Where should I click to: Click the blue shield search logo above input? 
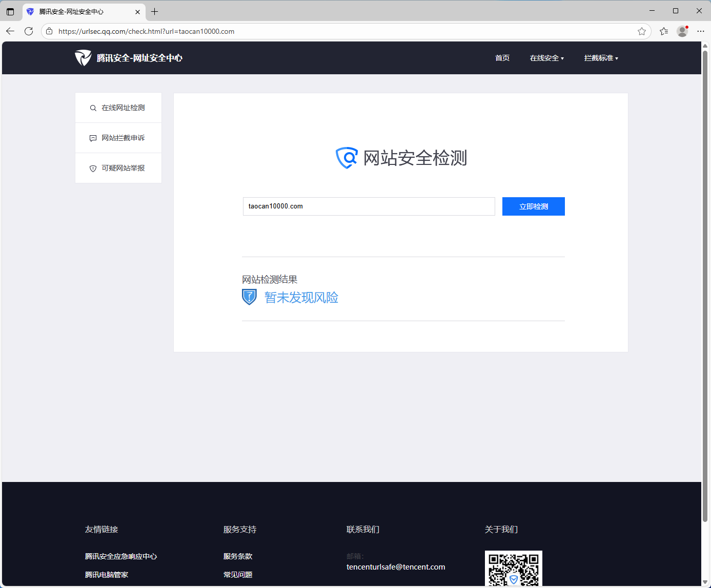[x=347, y=158]
